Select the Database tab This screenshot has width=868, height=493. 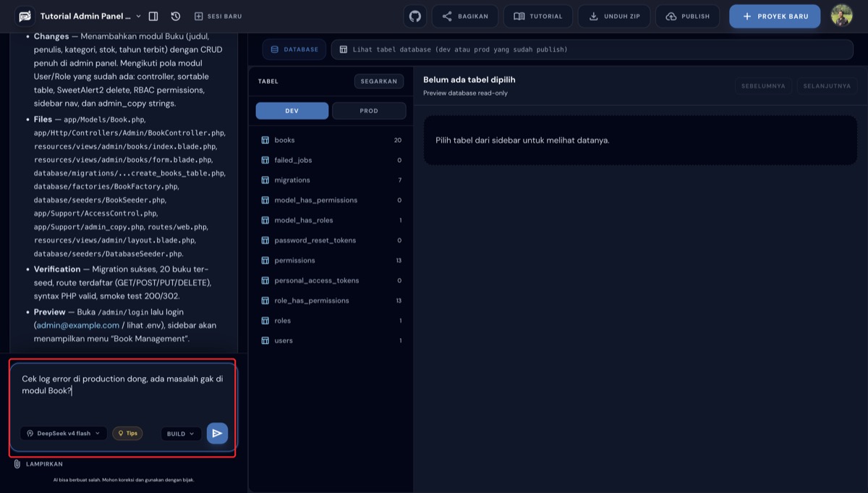294,49
